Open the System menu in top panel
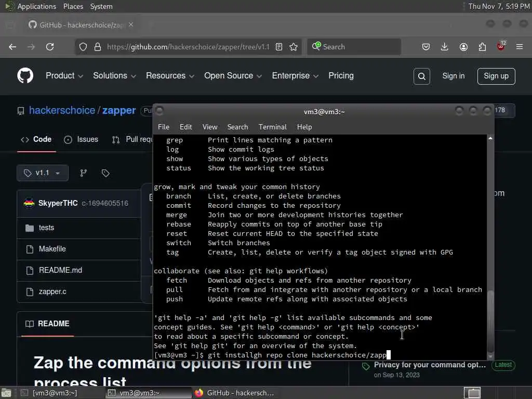532x399 pixels. [101, 6]
